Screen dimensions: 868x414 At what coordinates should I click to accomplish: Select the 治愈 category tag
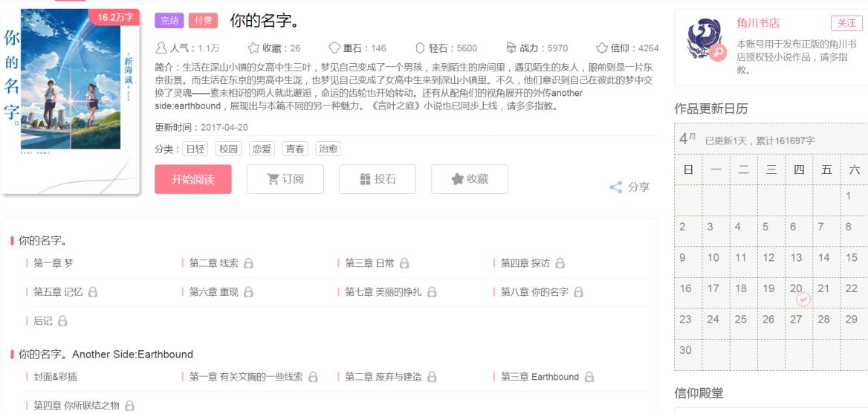[x=328, y=149]
